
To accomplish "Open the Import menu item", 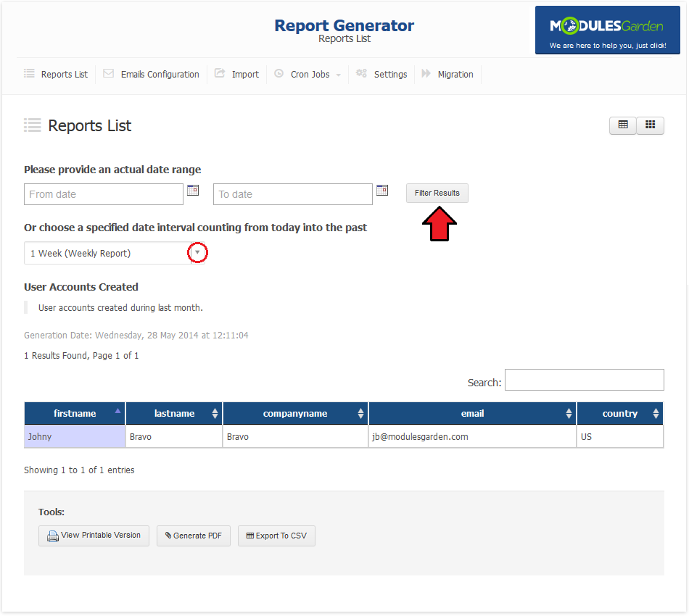I will [x=245, y=74].
